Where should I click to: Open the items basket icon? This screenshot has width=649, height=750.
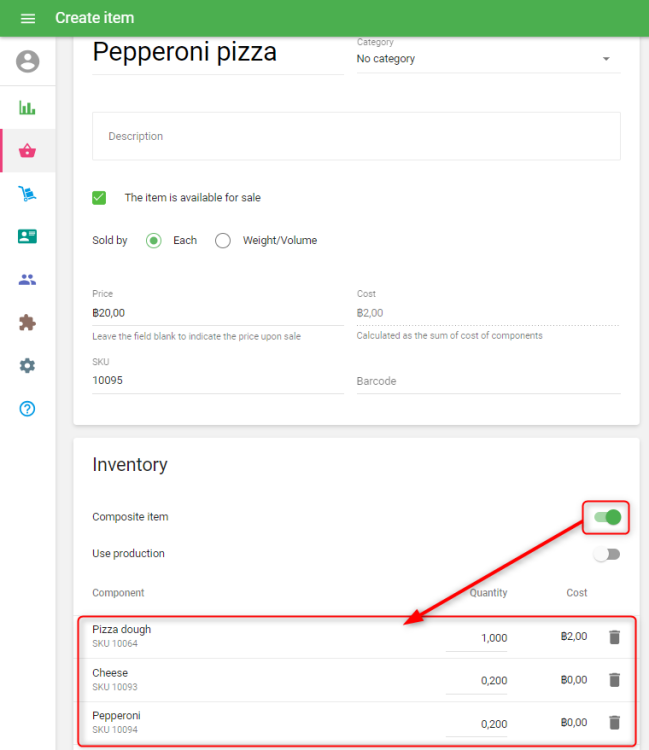[27, 151]
